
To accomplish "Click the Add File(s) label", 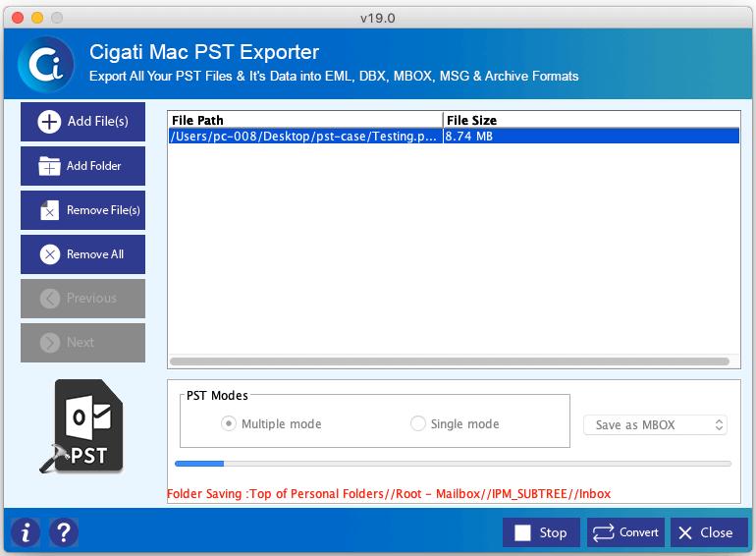I will (98, 122).
